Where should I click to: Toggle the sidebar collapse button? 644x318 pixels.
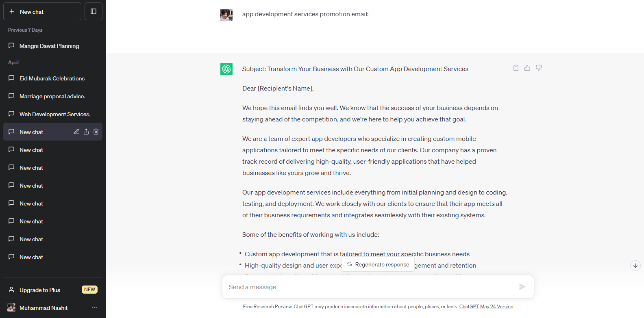94,11
